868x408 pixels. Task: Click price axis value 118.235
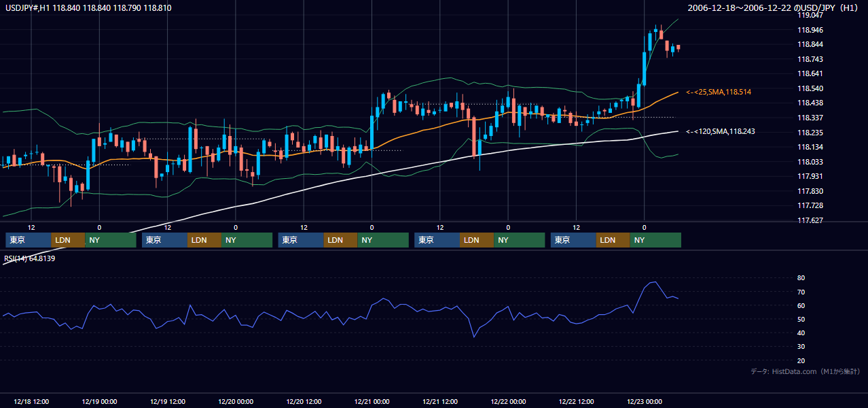(811, 133)
